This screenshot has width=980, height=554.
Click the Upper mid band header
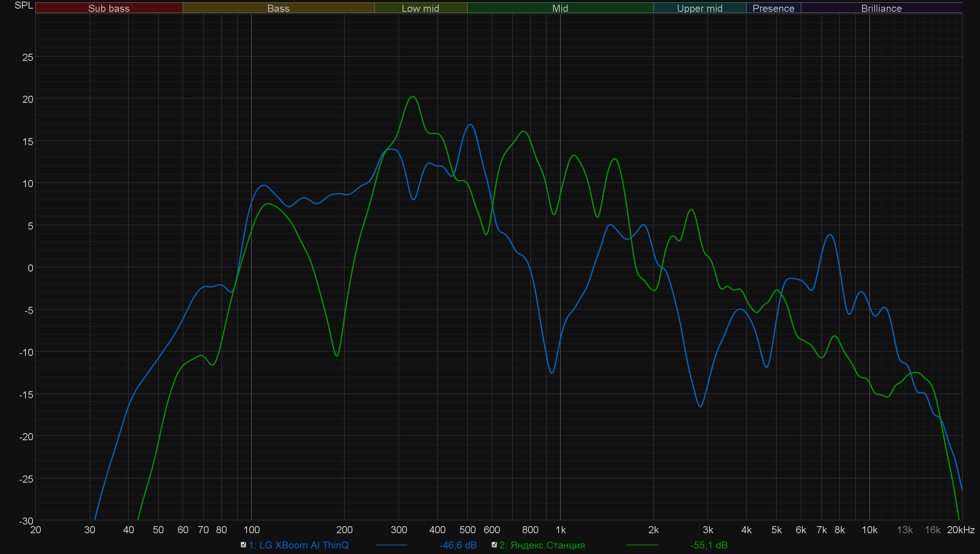click(x=699, y=8)
